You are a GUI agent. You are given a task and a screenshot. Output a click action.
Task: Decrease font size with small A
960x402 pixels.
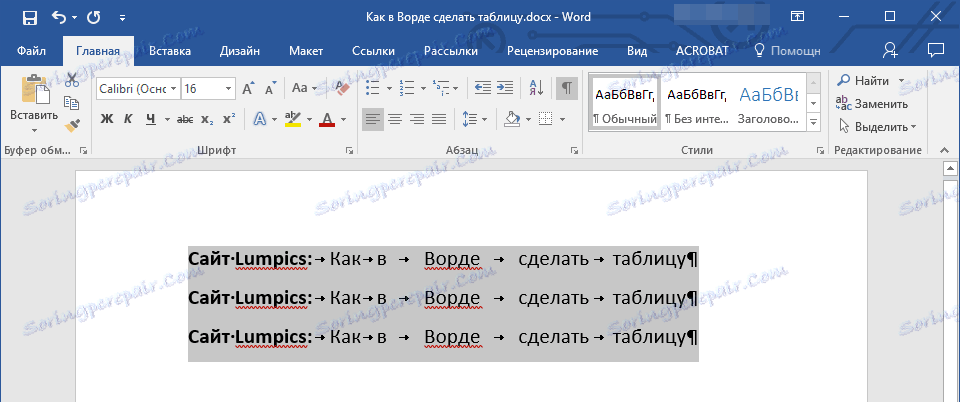(271, 89)
